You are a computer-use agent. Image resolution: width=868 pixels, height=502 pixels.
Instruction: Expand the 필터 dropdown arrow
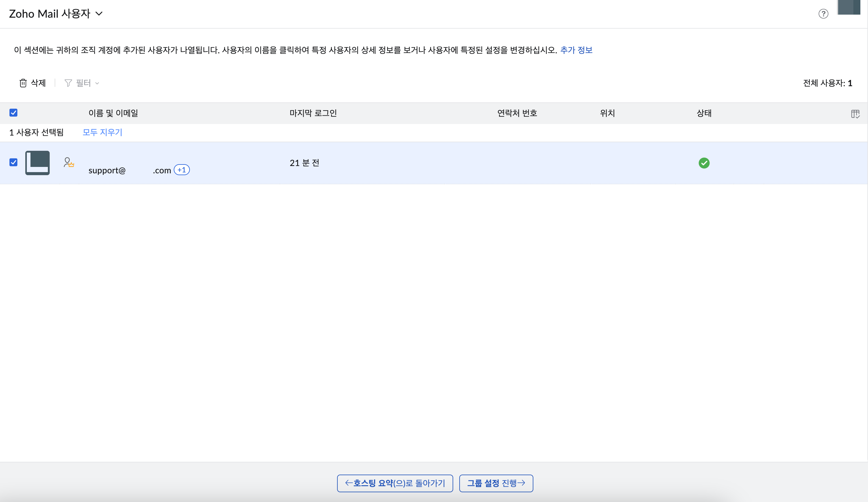point(97,83)
